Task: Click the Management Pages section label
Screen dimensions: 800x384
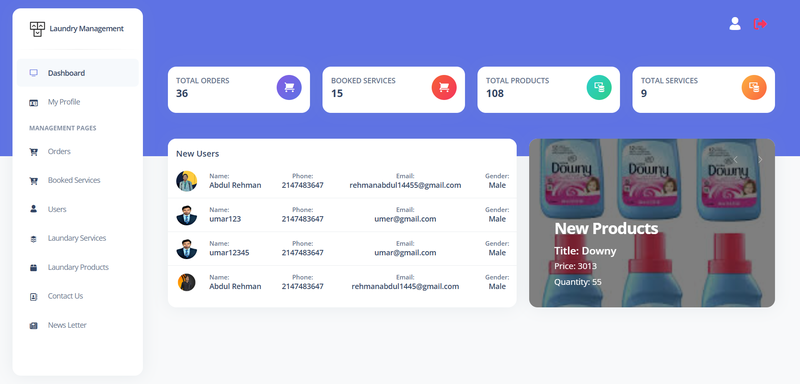Action: tap(63, 128)
